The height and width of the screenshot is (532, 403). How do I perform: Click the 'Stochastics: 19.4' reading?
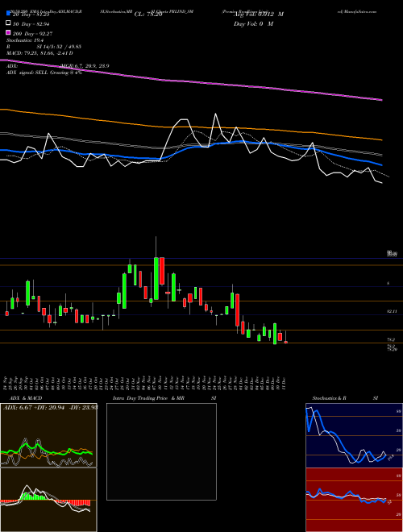[25, 40]
